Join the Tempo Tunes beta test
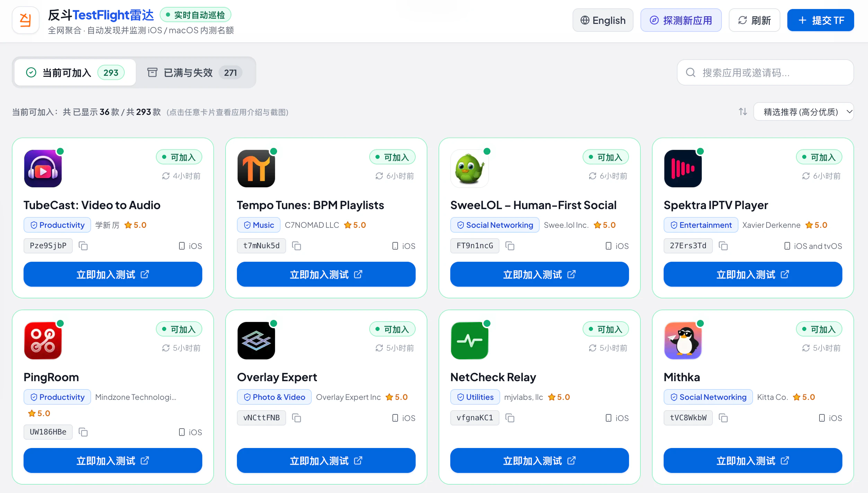The image size is (868, 493). pyautogui.click(x=326, y=274)
